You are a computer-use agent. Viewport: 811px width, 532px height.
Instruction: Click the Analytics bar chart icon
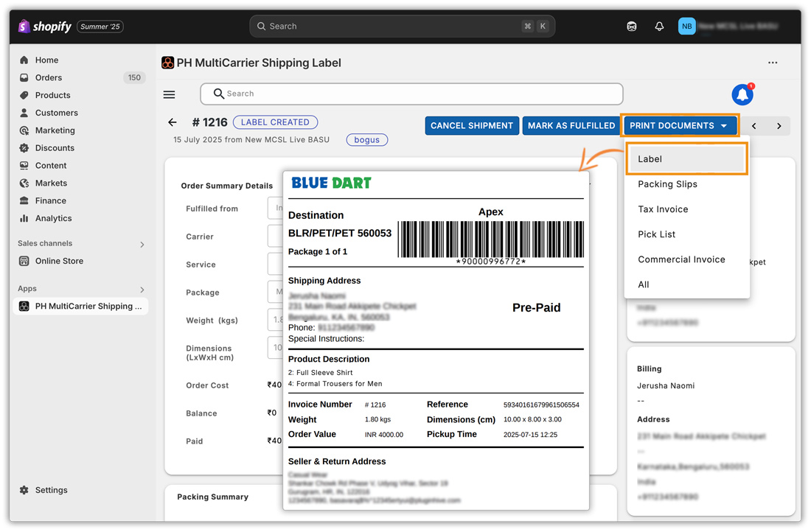[x=24, y=218]
